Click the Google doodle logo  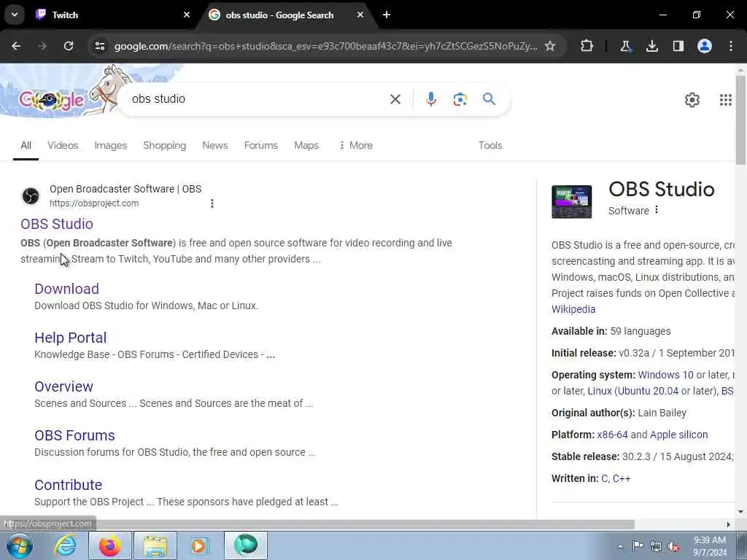(52, 100)
